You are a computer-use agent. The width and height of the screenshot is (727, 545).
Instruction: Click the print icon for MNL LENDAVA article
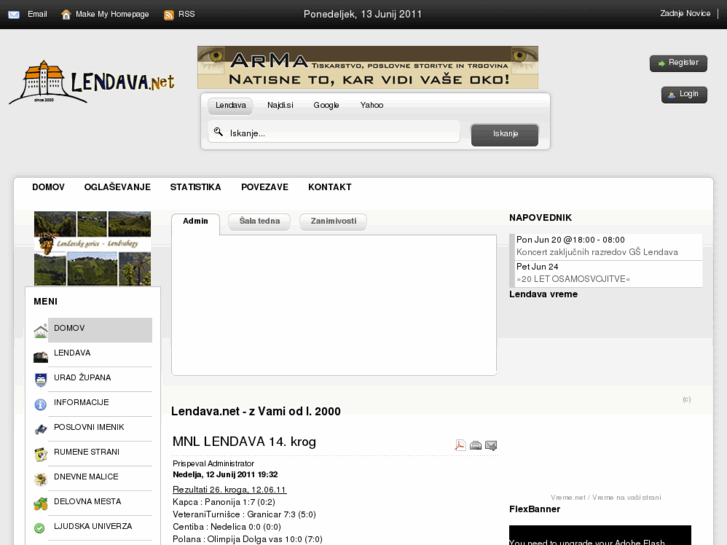coord(476,445)
